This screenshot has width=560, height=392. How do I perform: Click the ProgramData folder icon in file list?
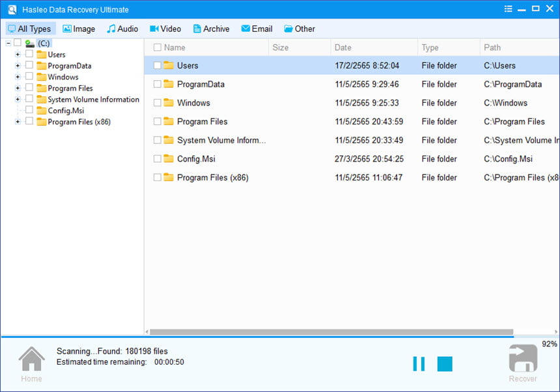click(169, 84)
